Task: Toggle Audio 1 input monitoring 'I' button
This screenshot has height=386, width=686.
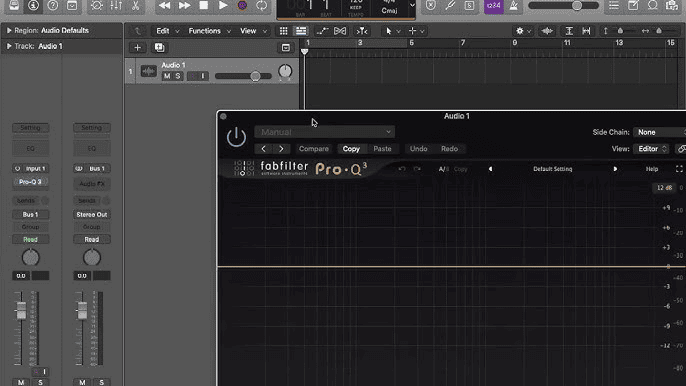Action: pyautogui.click(x=203, y=76)
